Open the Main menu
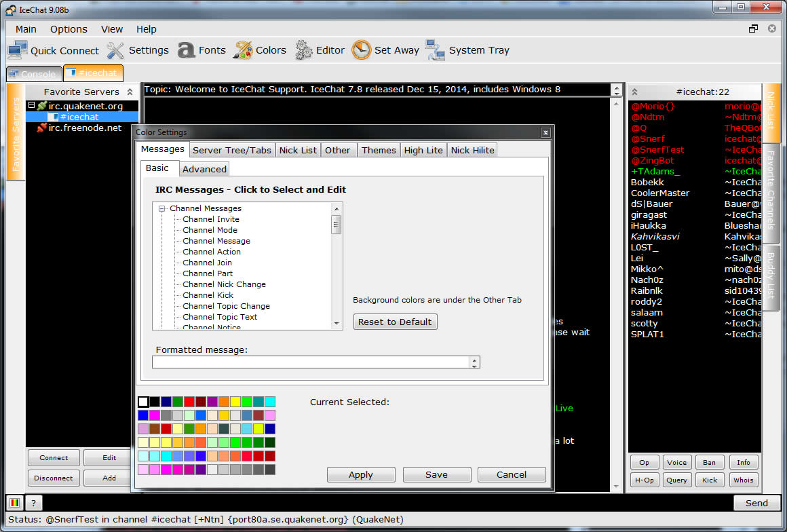This screenshot has height=532, width=787. pyautogui.click(x=26, y=29)
